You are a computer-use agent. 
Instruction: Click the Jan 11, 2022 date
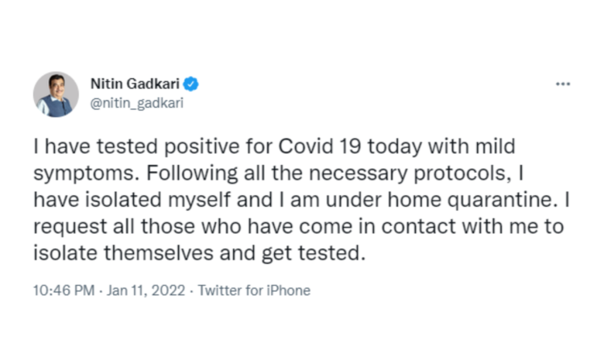146,291
